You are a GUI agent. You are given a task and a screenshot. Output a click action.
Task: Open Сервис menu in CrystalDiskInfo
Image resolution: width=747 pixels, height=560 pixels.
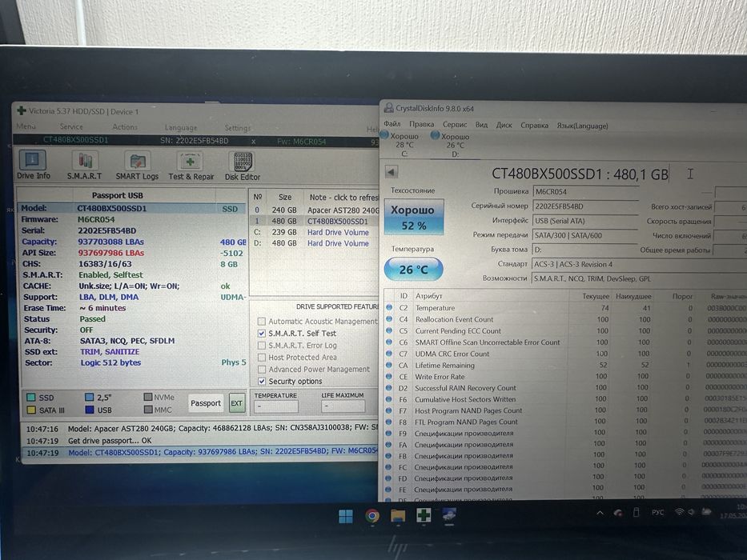click(455, 125)
